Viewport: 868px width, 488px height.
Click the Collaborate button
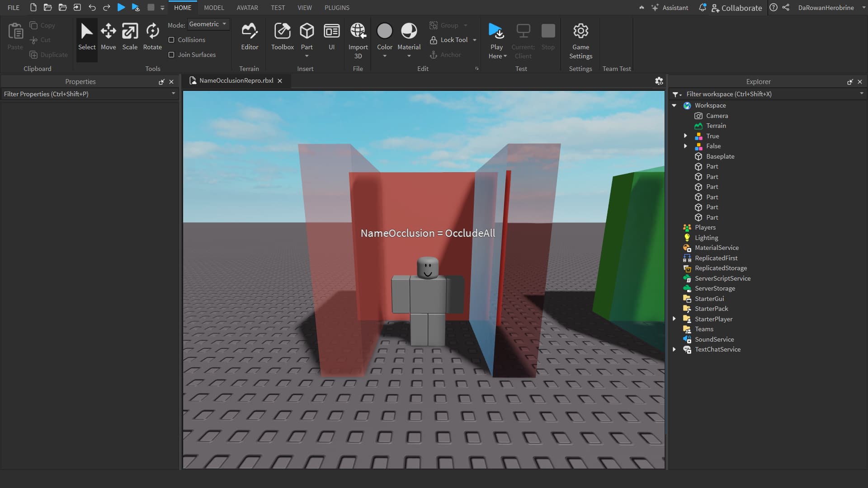[x=736, y=8]
